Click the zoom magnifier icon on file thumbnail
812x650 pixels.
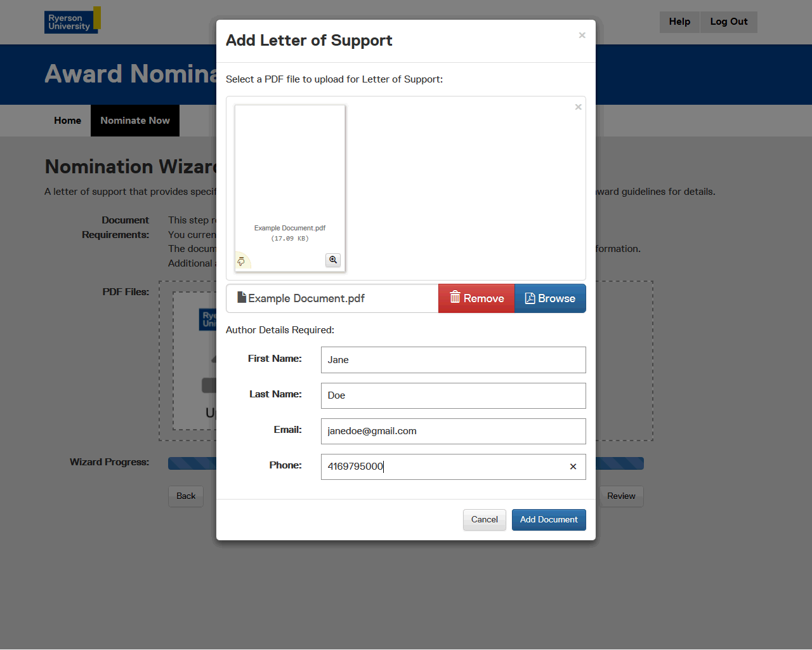[x=333, y=260]
